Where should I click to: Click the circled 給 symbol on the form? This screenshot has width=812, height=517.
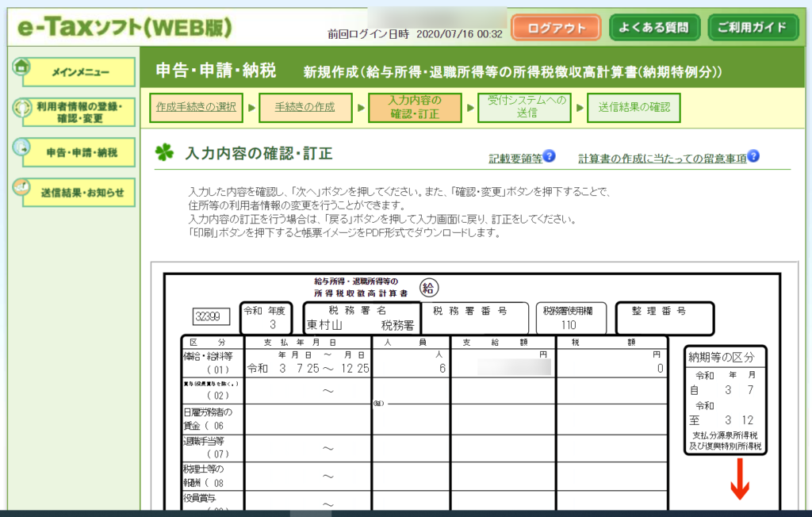tap(430, 286)
